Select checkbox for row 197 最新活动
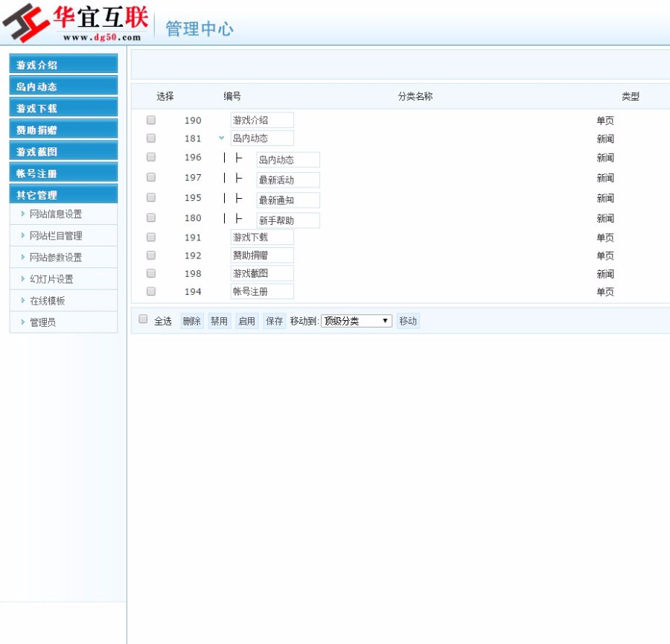The height and width of the screenshot is (644, 670). [x=151, y=177]
